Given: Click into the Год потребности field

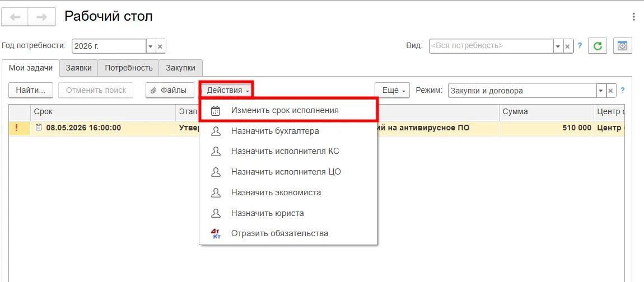Looking at the screenshot, I should 109,46.
